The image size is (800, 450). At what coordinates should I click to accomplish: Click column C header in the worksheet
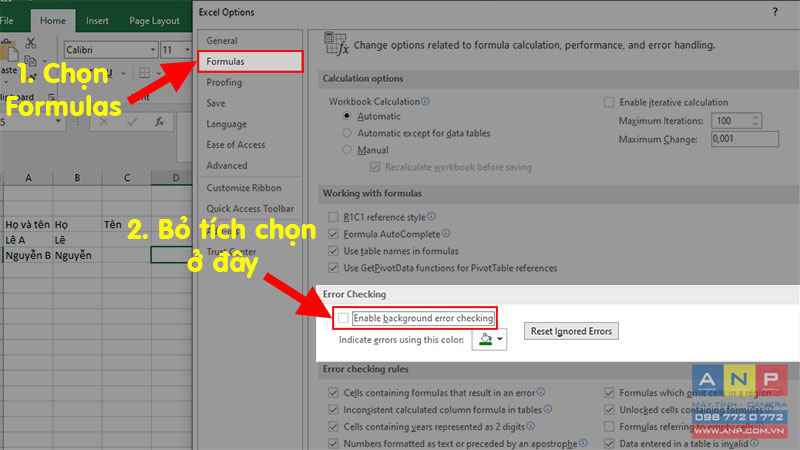[x=127, y=178]
